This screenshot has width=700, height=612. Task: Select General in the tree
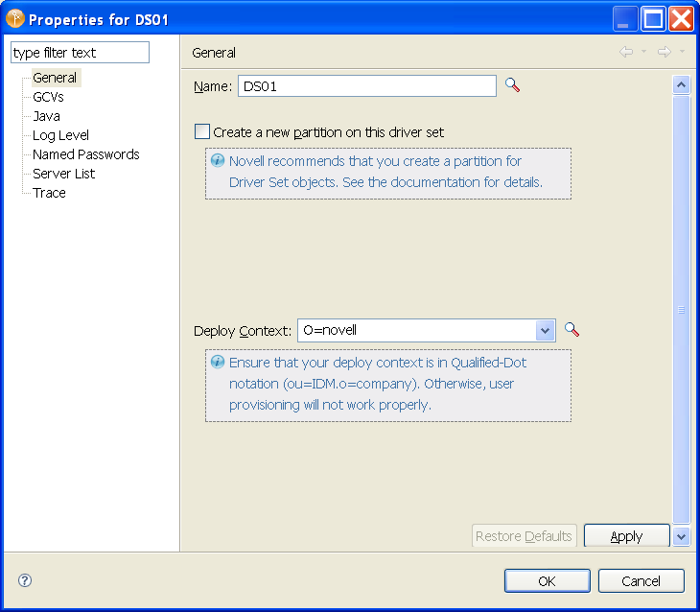pyautogui.click(x=55, y=78)
